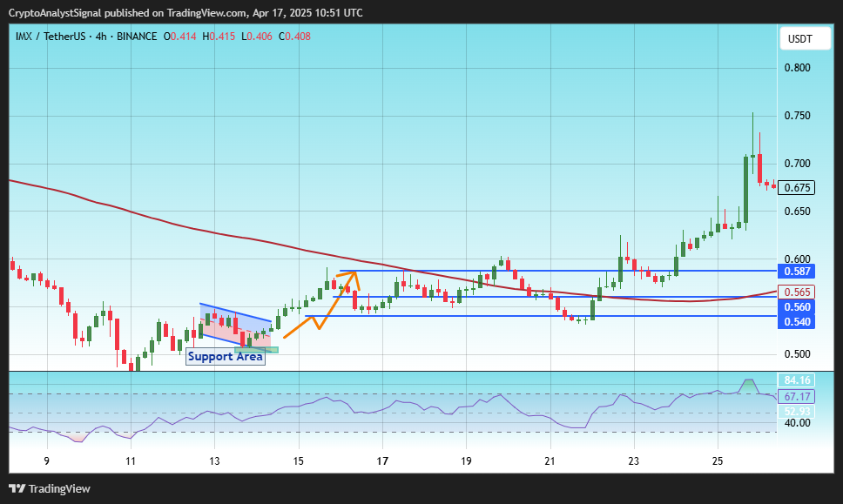Click the CryptoAnalystSignal publisher header text
Screen dimensions: 843x504
(x=185, y=13)
